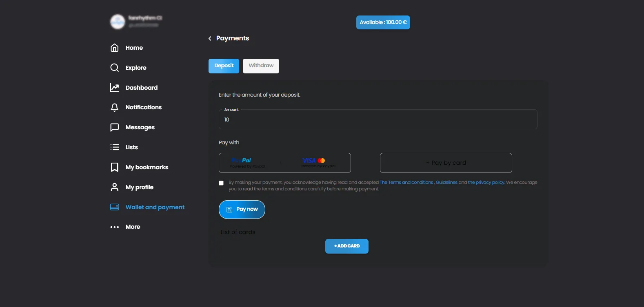Switch to the Deposit tab
This screenshot has width=644, height=307.
(x=224, y=66)
